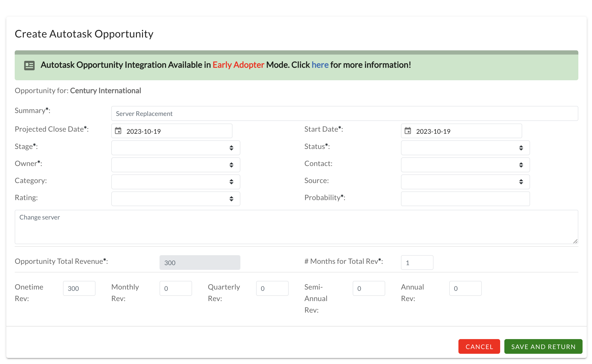Expand the Stage dropdown
This screenshot has width=592, height=364.
176,148
